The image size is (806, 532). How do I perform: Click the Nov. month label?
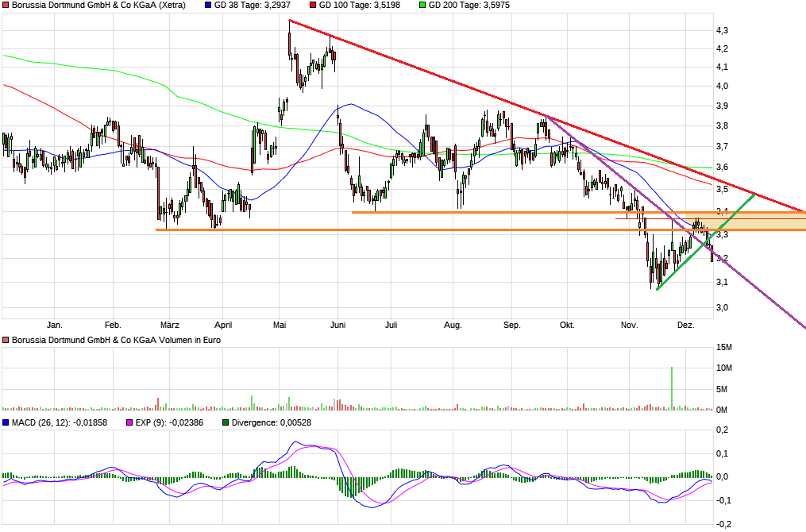click(629, 325)
